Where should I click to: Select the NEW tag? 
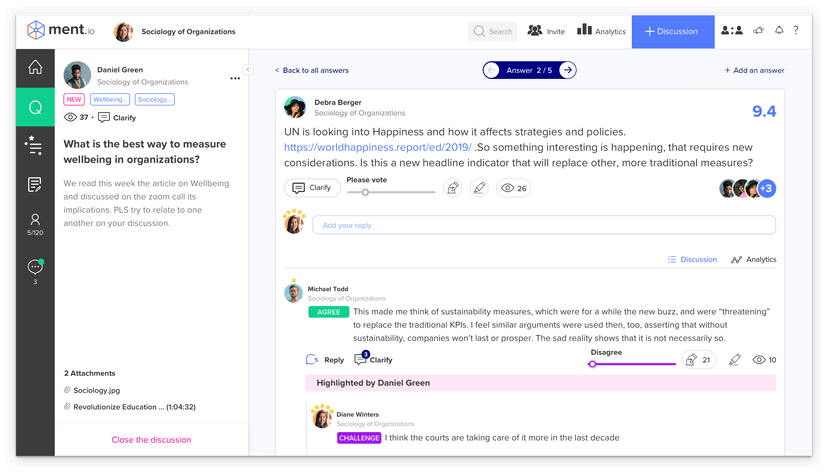pos(74,99)
